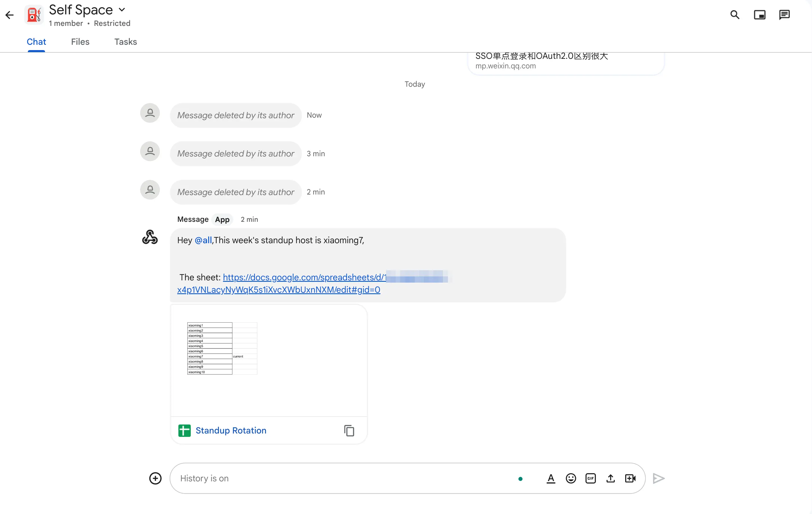Open the mp.weixin.qq.com link preview card
This screenshot has height=514, width=812.
click(x=566, y=63)
